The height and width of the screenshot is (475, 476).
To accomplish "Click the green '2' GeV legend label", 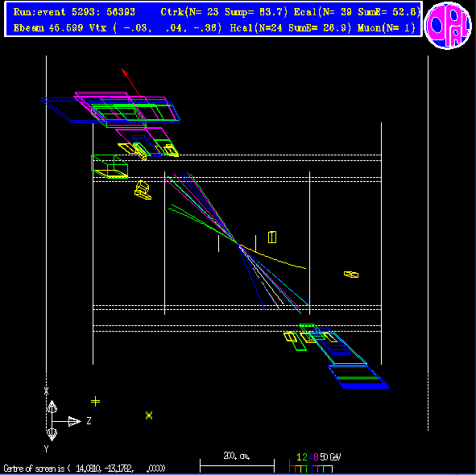I will click(x=304, y=456).
